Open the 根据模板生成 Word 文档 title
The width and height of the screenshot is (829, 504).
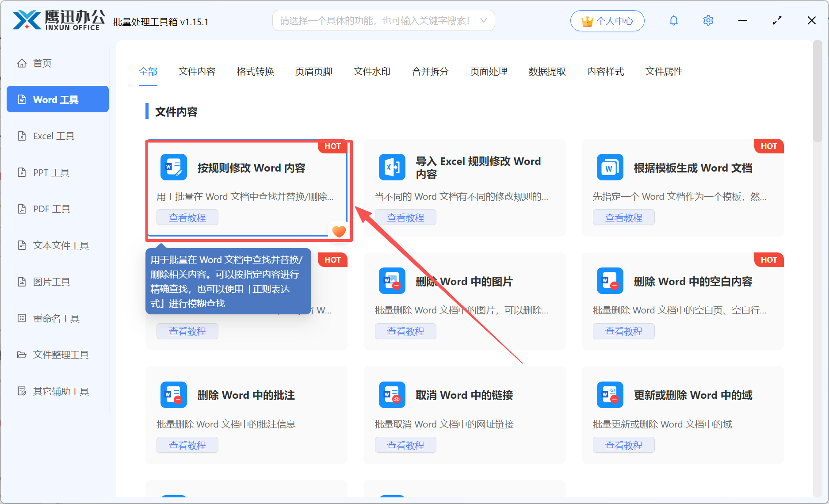coord(693,168)
